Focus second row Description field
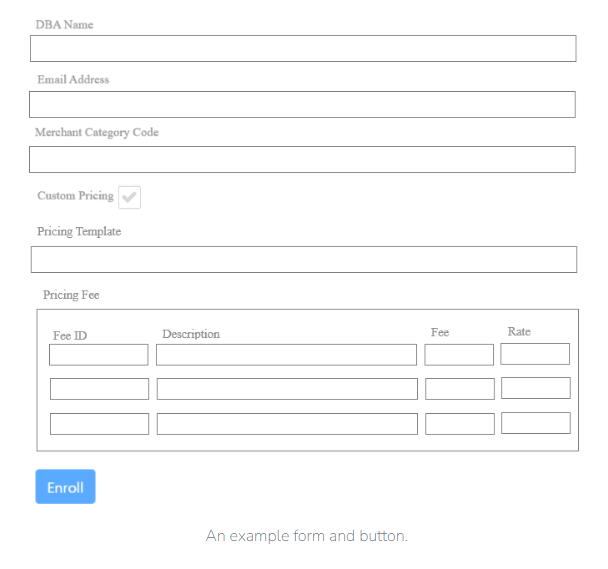Viewport: 608px width, 569px height. pos(287,389)
